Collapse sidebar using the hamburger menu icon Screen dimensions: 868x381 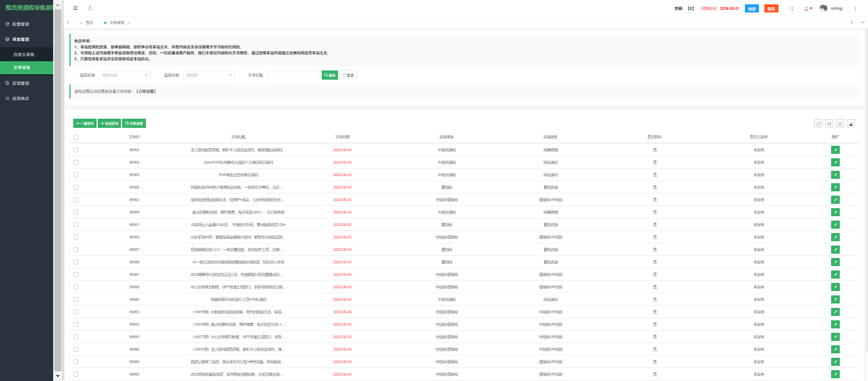(75, 8)
